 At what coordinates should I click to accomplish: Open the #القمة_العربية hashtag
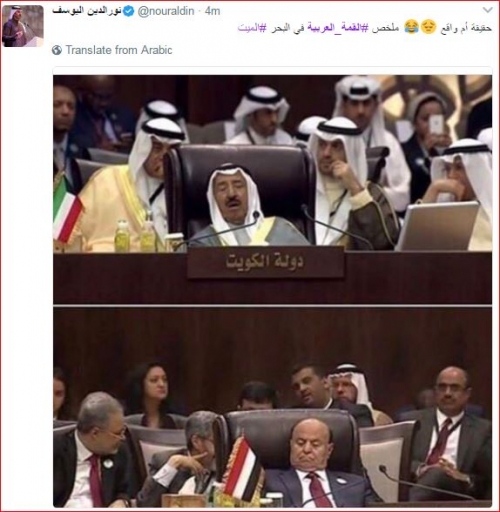coord(337,28)
